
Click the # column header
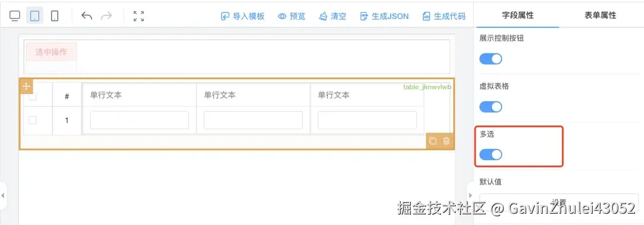67,96
